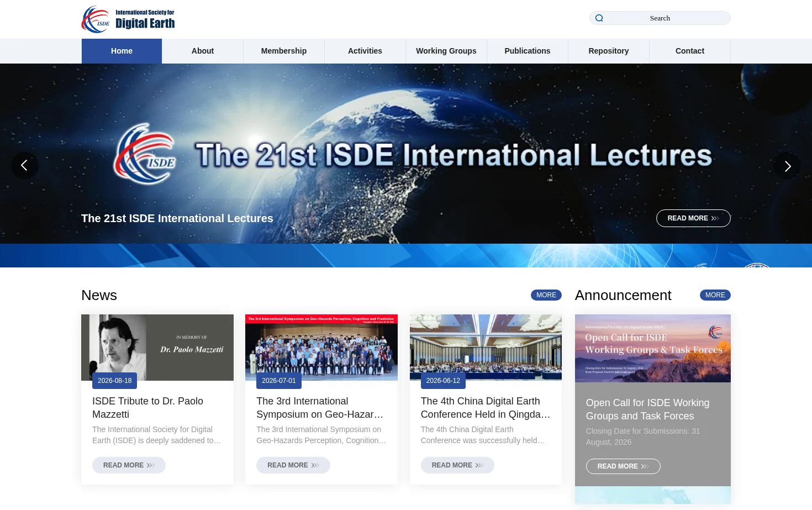Click the ISDE Digital Earth logo in the header
812x510 pixels.
coord(128,19)
